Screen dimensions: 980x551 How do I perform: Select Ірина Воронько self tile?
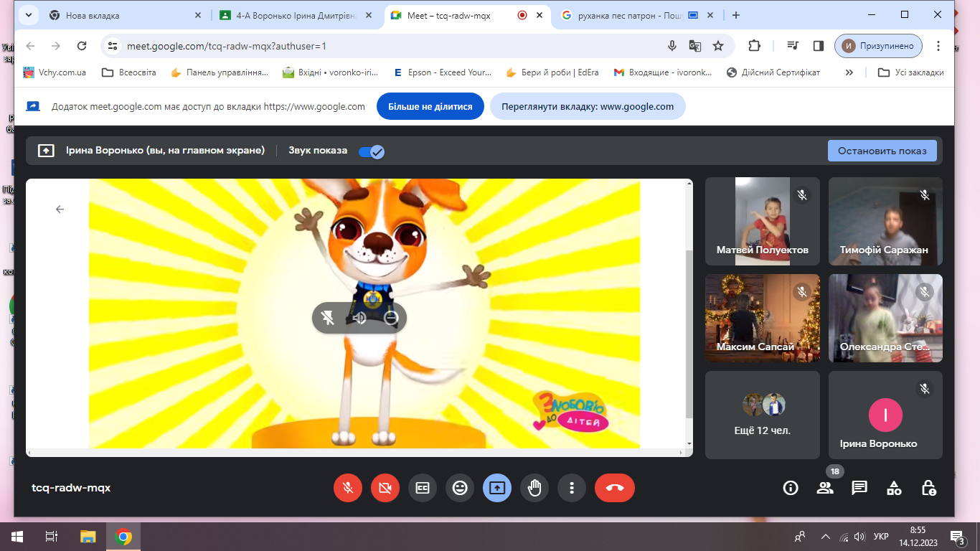885,415
